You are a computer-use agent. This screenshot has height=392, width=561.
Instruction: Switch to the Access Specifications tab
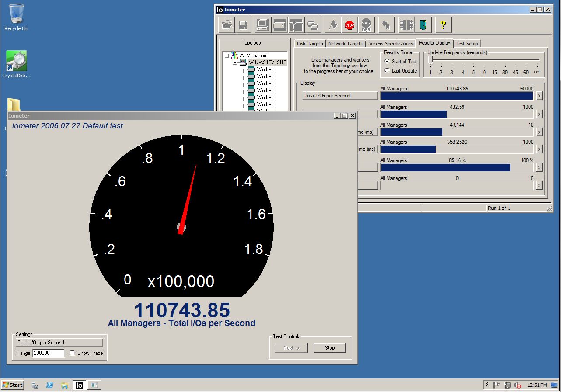(x=390, y=44)
